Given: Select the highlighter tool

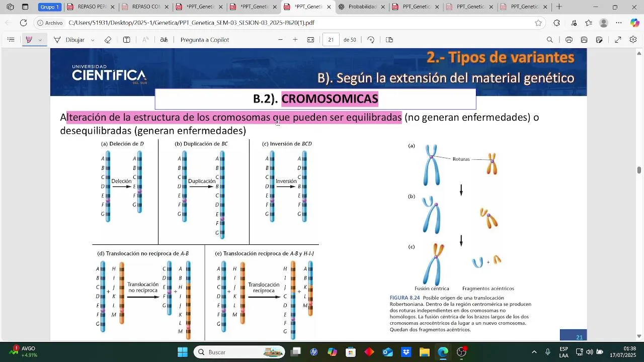Looking at the screenshot, I should [29, 40].
